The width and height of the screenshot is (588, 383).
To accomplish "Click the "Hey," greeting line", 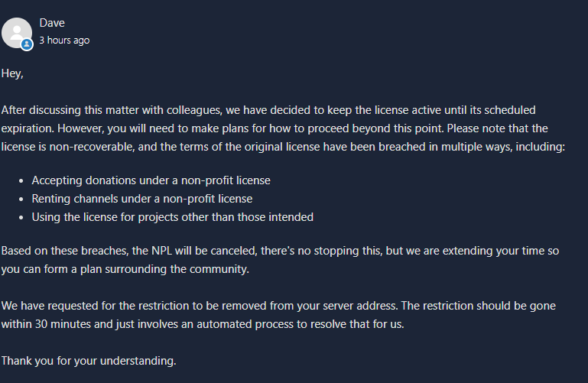I will (x=12, y=73).
